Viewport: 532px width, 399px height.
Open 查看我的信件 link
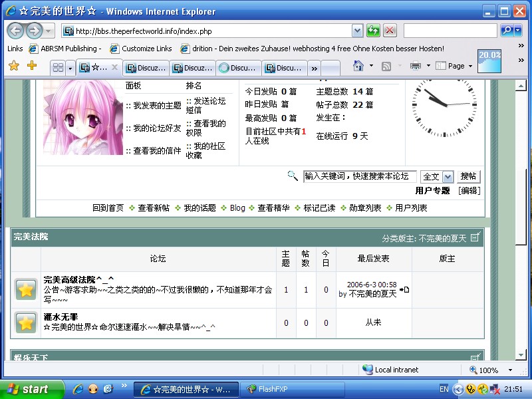pyautogui.click(x=157, y=151)
